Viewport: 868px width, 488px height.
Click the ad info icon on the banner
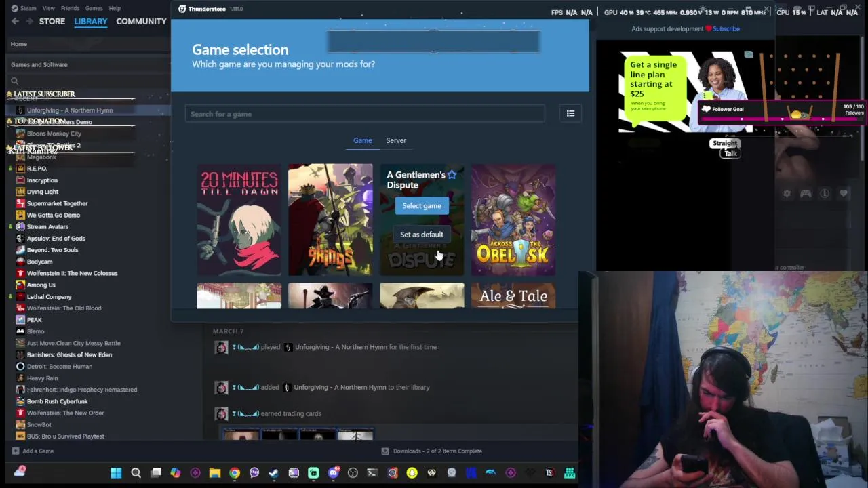coord(749,55)
